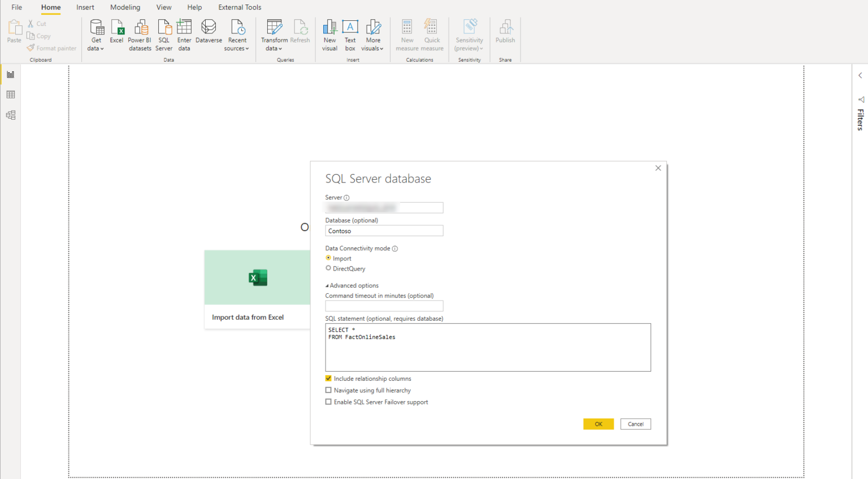Switch to Data view in left sidebar
Viewport: 868px width, 479px height.
[x=11, y=95]
